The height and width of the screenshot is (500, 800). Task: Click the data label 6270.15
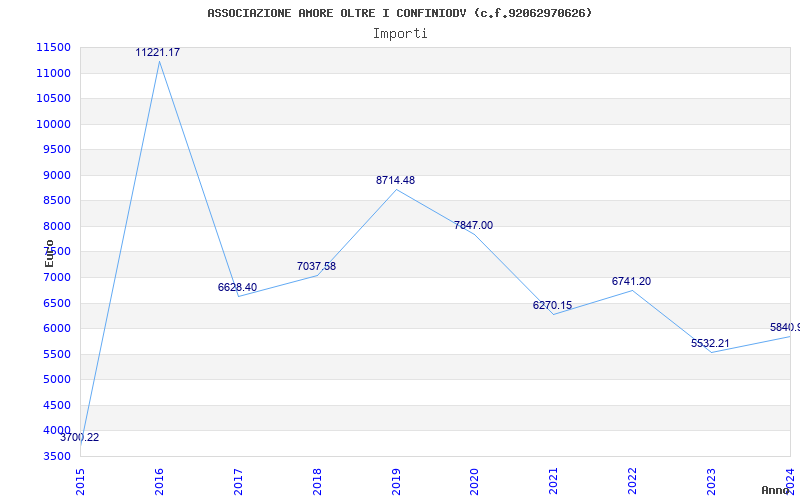(553, 306)
